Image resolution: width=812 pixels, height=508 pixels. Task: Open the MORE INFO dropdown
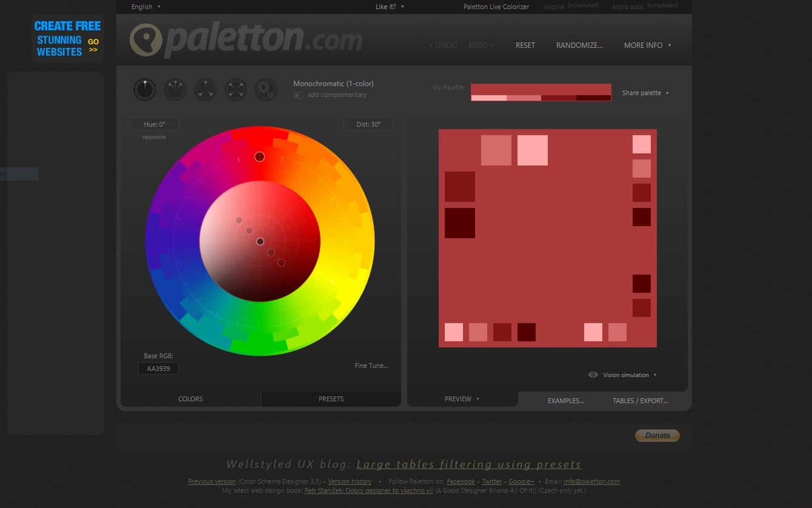(648, 45)
